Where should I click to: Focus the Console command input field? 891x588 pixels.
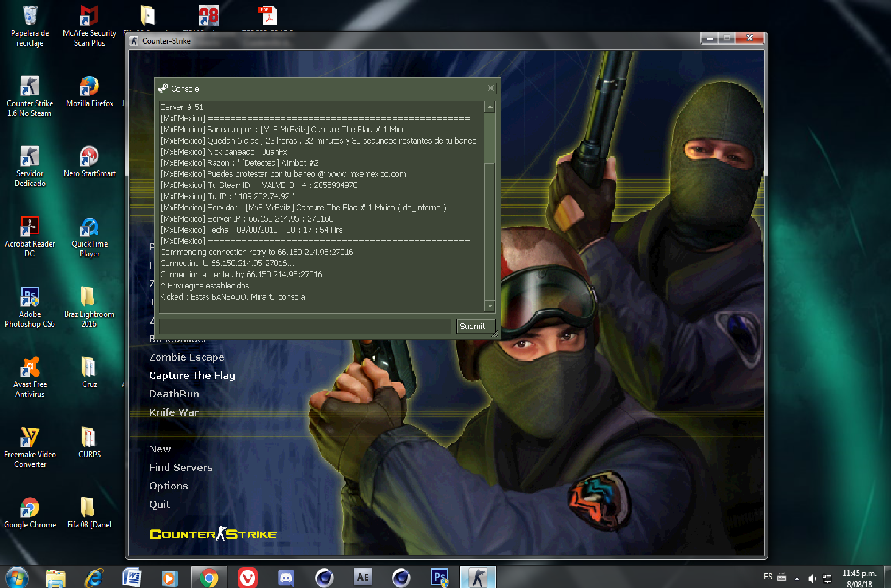(x=305, y=326)
